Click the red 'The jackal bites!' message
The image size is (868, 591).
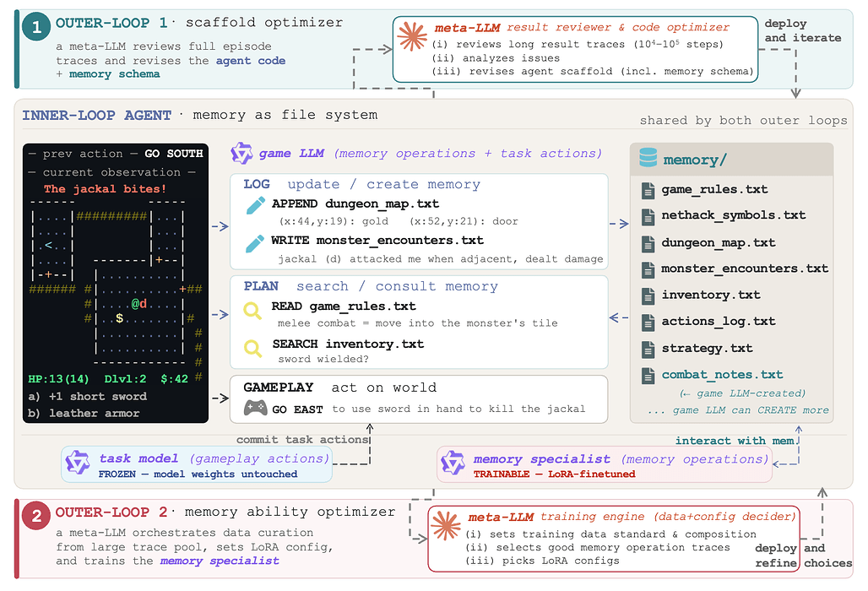coord(105,189)
